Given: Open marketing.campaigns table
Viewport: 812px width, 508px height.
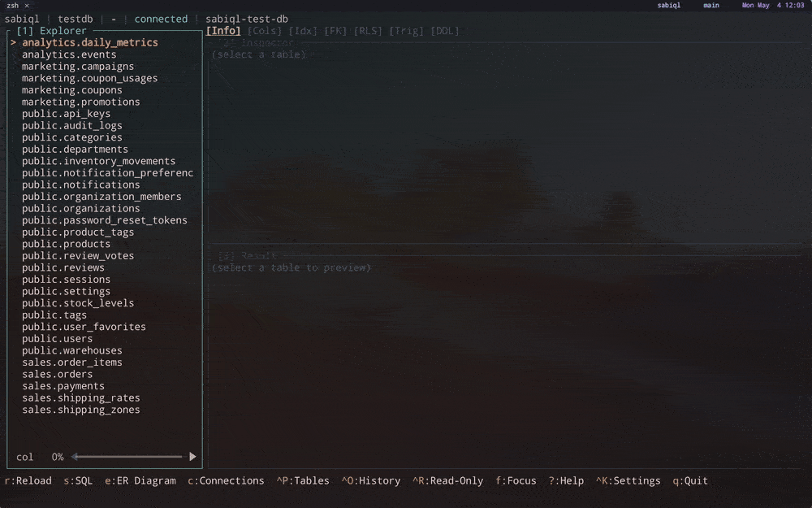Looking at the screenshot, I should click(78, 67).
